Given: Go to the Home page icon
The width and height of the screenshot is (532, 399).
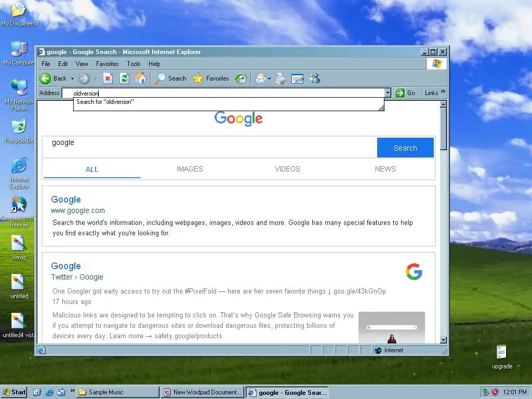Looking at the screenshot, I should [x=141, y=79].
